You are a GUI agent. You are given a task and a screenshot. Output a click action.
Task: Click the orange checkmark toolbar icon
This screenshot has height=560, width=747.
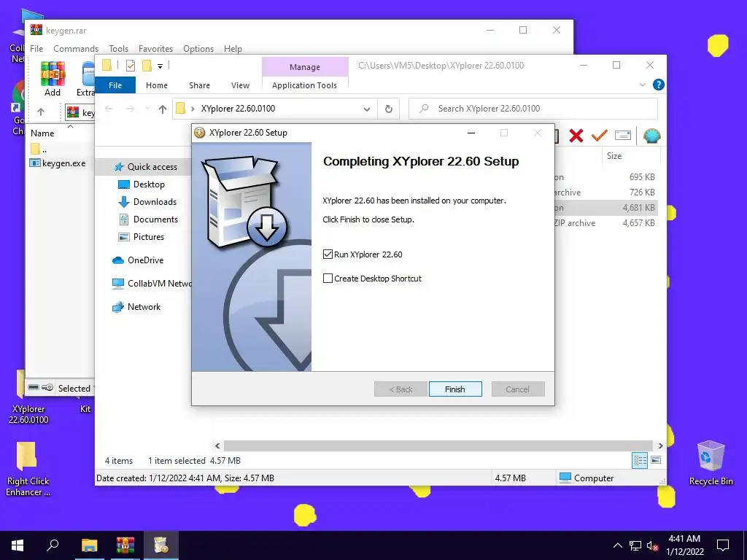600,136
